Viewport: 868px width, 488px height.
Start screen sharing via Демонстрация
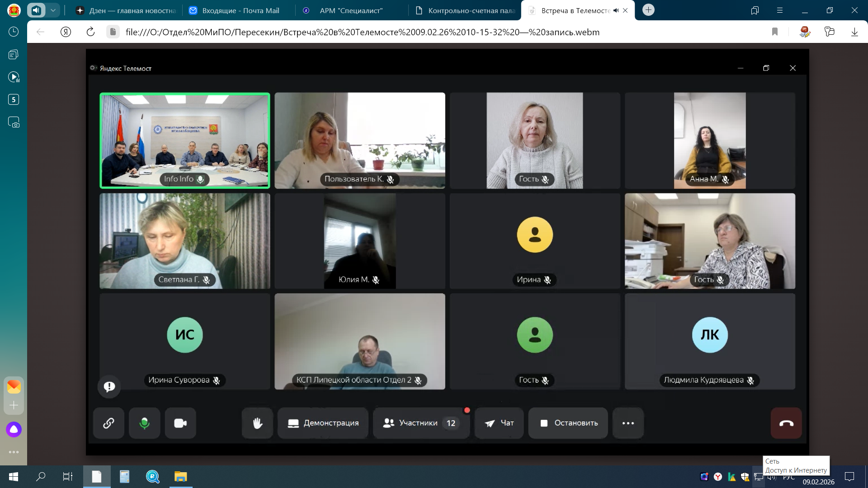(x=323, y=423)
